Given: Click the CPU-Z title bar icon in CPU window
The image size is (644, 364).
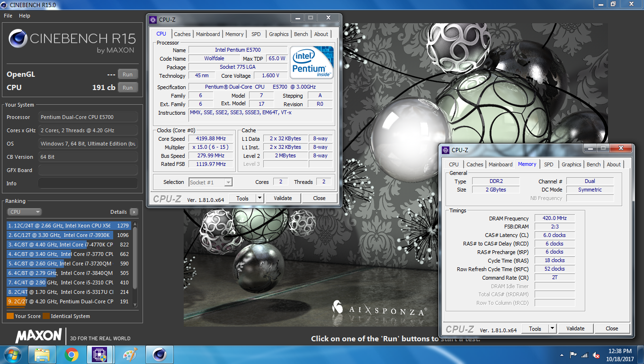Looking at the screenshot, I should point(152,19).
